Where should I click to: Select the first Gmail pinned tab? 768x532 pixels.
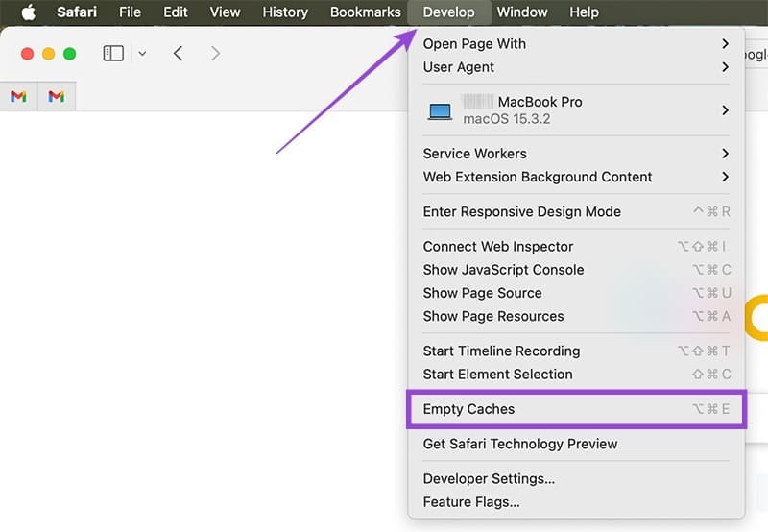click(18, 96)
